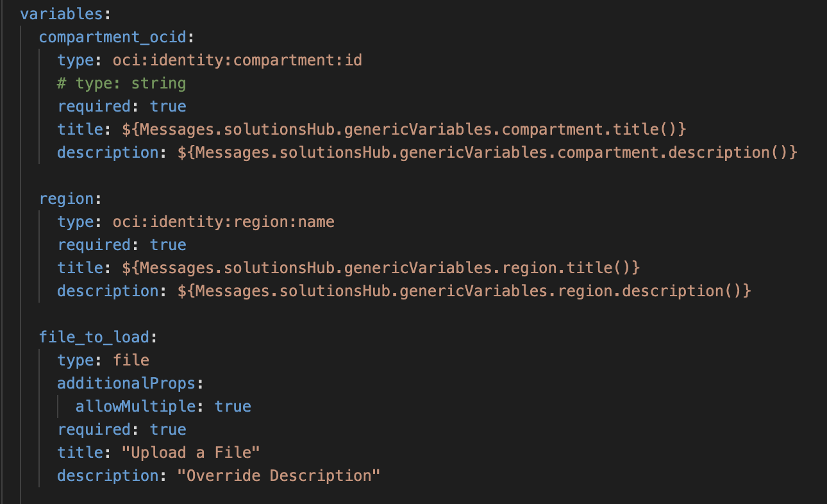
Task: Click the "Upload a File" string
Action: [x=191, y=453]
